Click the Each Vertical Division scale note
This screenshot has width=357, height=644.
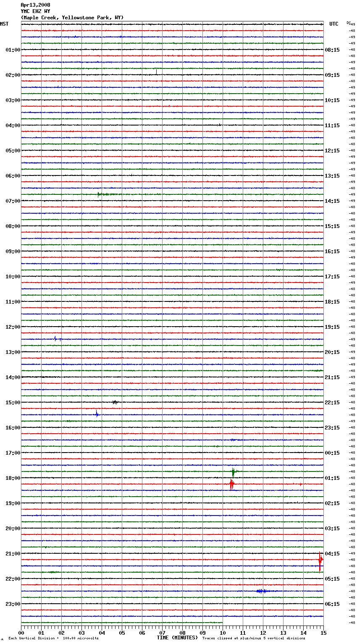pos(53,639)
